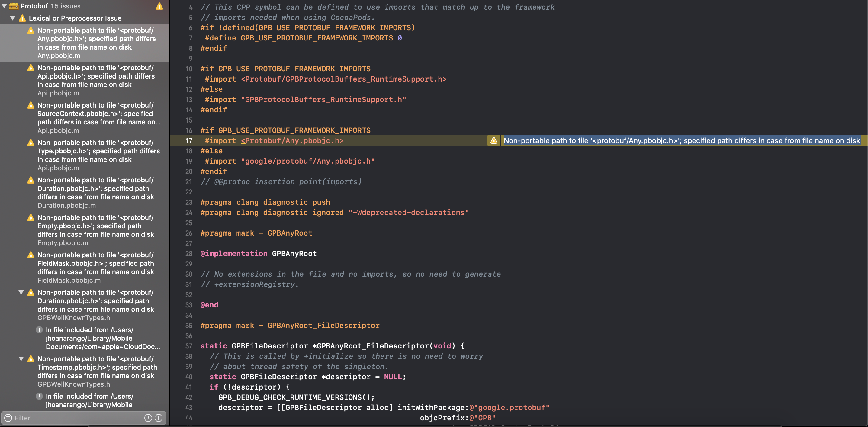Image resolution: width=868 pixels, height=427 pixels.
Task: Select the SourceContext.pbobjc.h issue entry
Action: point(84,118)
